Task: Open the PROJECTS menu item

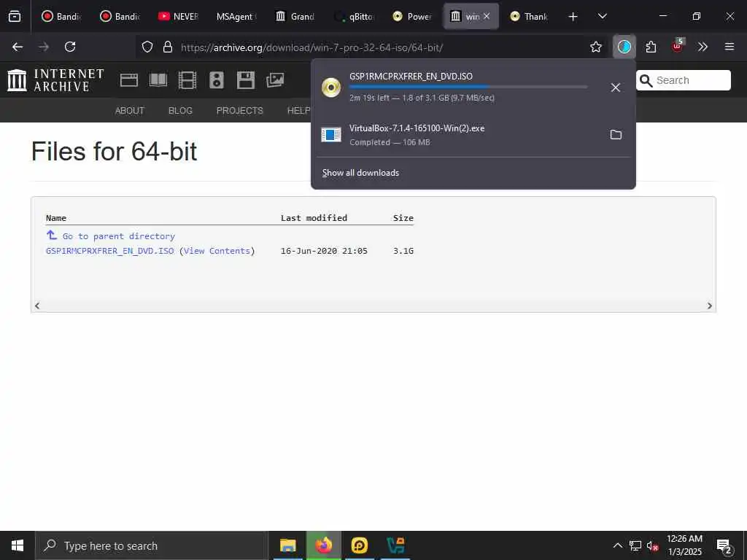Action: pyautogui.click(x=239, y=111)
